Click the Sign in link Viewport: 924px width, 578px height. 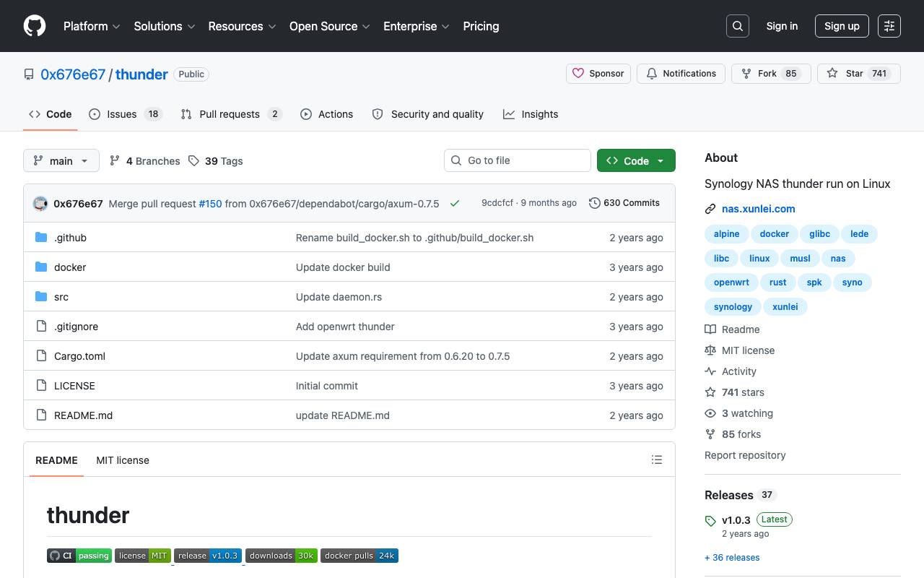[x=782, y=26]
